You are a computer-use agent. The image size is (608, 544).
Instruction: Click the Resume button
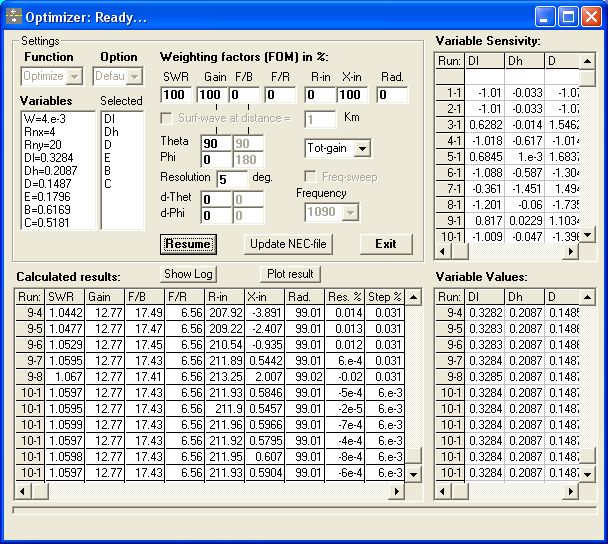(188, 244)
